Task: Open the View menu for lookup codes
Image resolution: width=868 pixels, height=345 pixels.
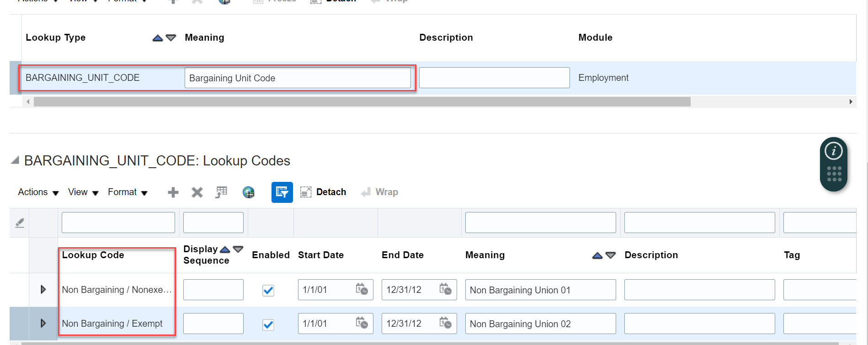Action: (x=83, y=192)
